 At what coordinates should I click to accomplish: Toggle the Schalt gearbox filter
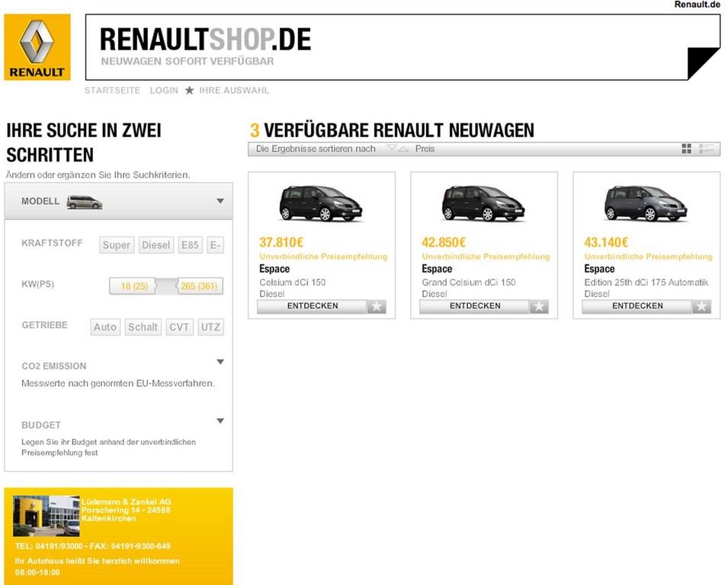tap(143, 327)
